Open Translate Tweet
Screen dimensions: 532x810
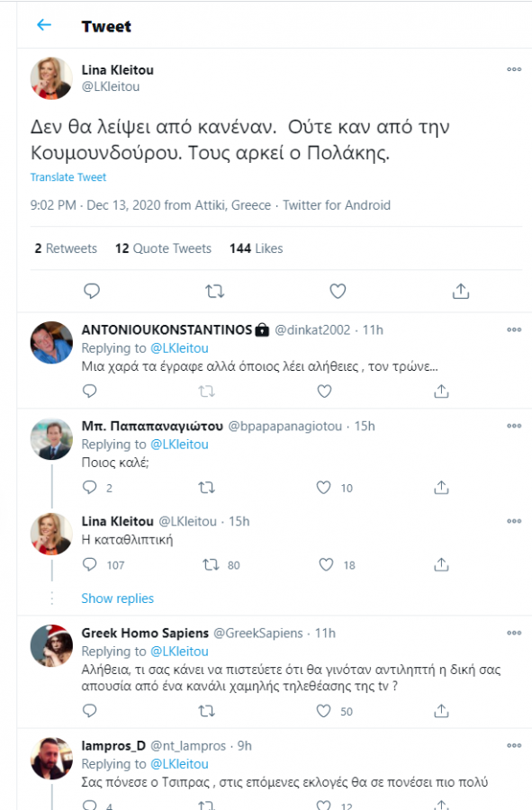(x=68, y=177)
